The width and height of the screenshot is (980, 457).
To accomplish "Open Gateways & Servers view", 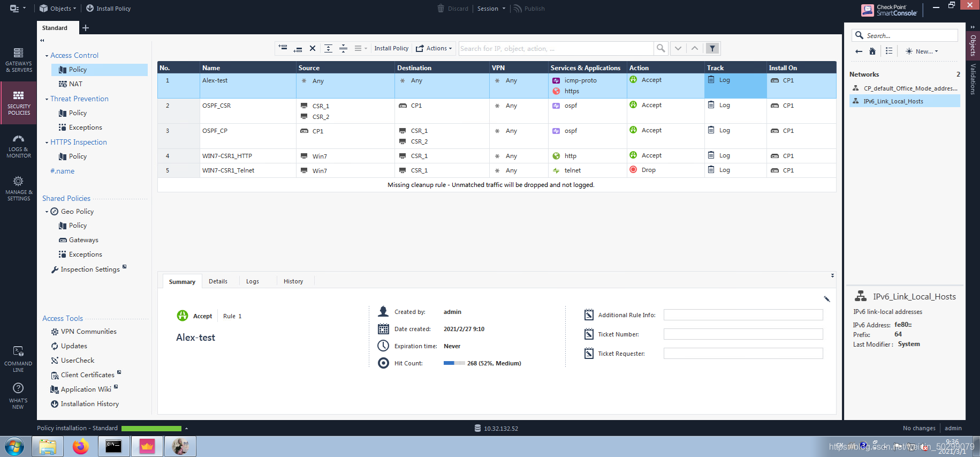I will (x=19, y=60).
